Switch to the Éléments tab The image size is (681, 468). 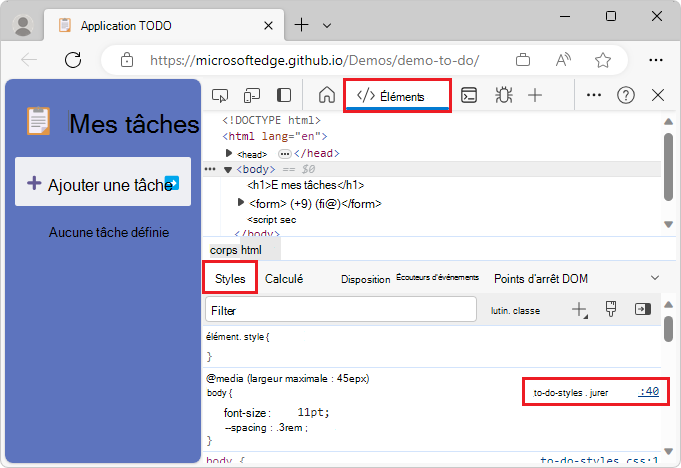397,96
